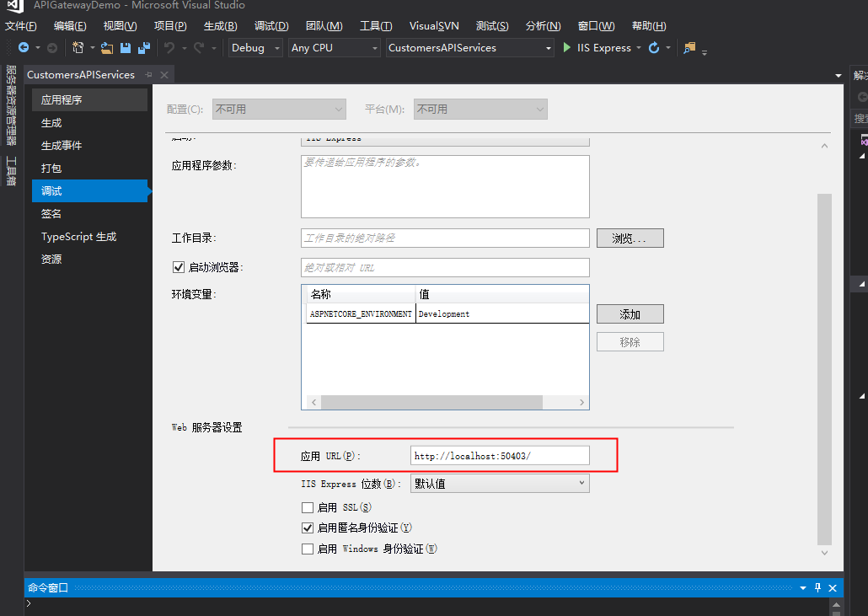Click the New Project toolbar icon

tap(78, 47)
